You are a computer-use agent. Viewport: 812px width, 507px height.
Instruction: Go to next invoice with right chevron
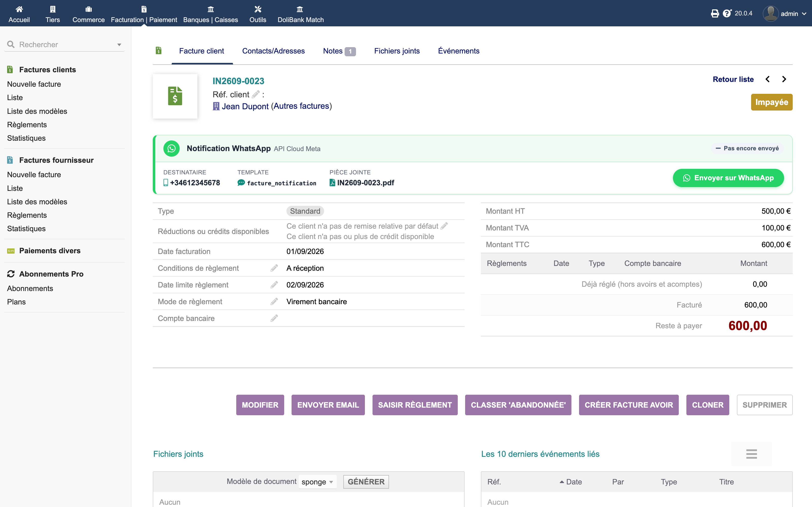coord(784,79)
